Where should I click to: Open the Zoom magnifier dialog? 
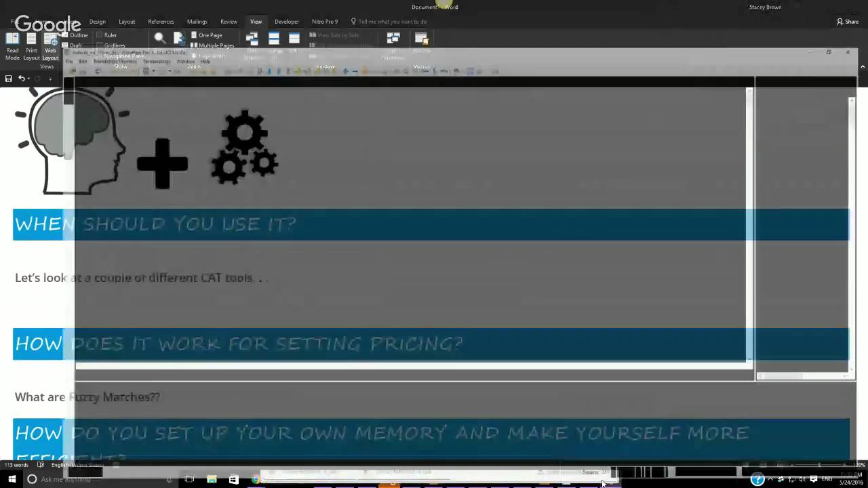(159, 39)
